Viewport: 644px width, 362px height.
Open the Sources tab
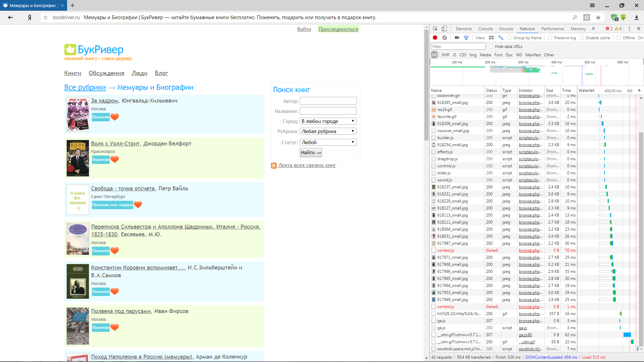pyautogui.click(x=506, y=29)
